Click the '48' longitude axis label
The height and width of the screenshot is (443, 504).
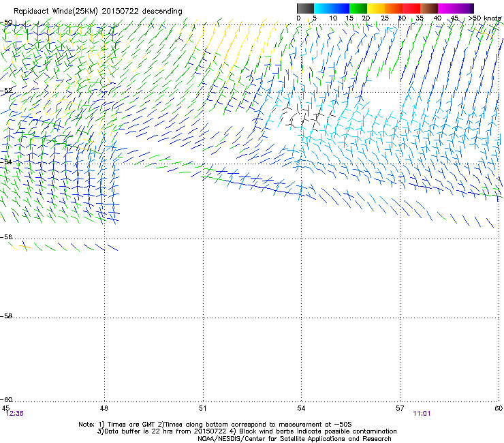pyautogui.click(x=104, y=408)
